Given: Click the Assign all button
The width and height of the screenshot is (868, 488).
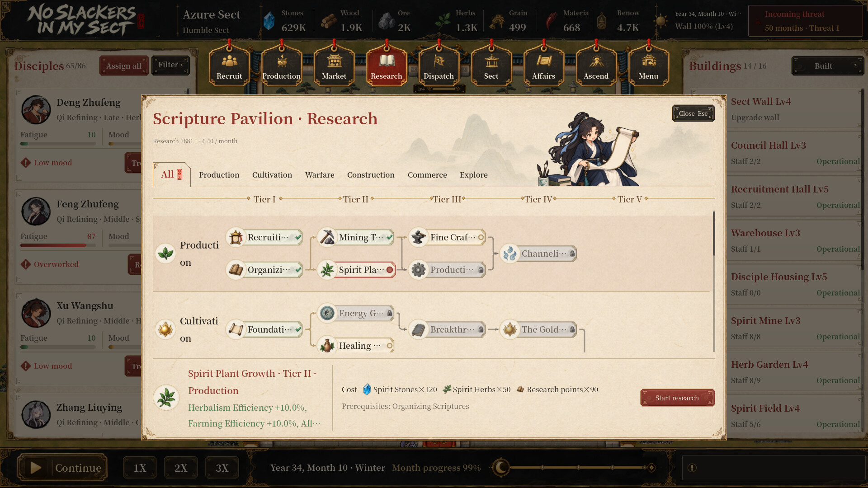Looking at the screenshot, I should pyautogui.click(x=124, y=66).
